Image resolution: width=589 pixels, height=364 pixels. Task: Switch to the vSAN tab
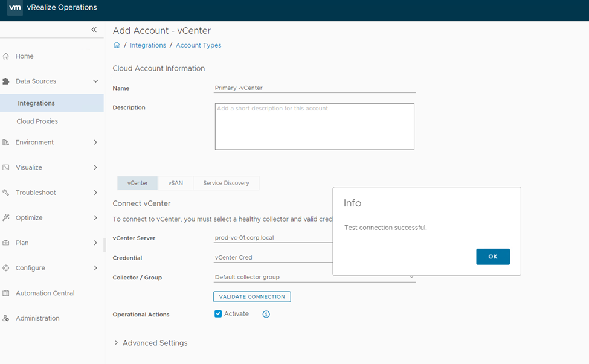coord(175,183)
